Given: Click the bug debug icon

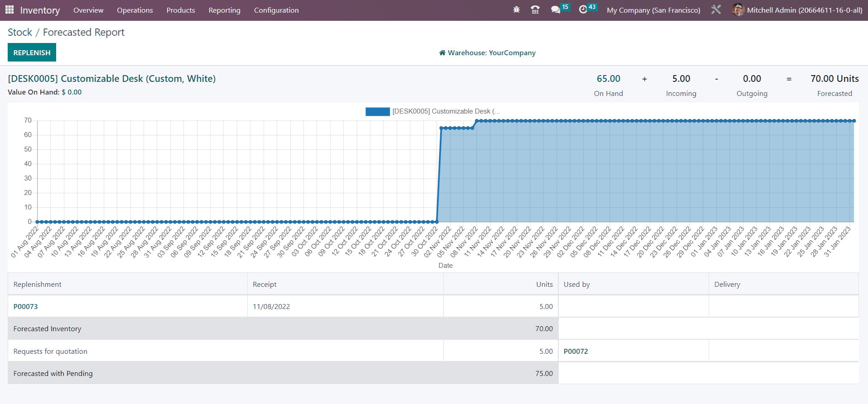Looking at the screenshot, I should pyautogui.click(x=516, y=10).
